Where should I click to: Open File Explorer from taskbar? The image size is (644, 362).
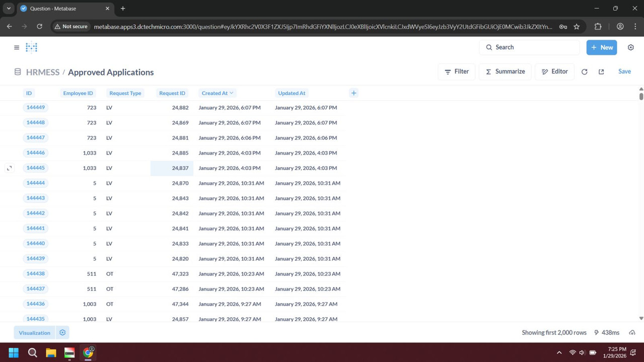[x=51, y=352]
